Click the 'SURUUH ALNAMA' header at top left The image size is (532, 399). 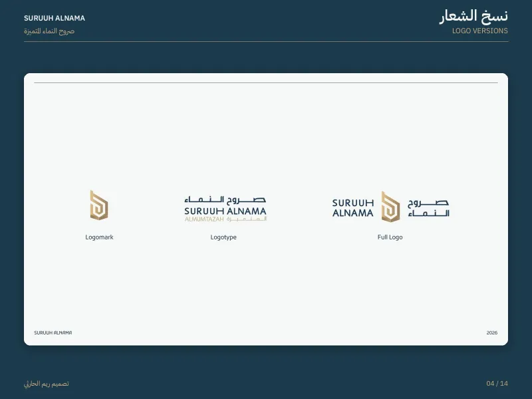click(x=55, y=19)
